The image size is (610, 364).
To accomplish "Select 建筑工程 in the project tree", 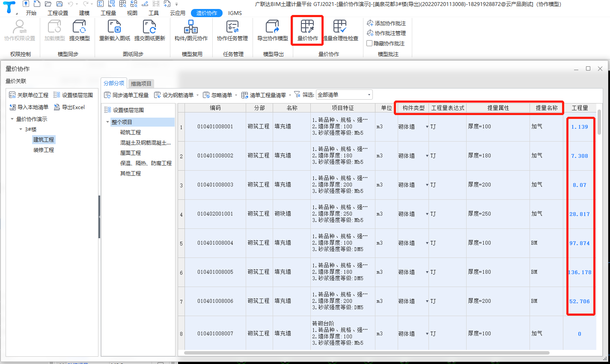I will coord(44,139).
